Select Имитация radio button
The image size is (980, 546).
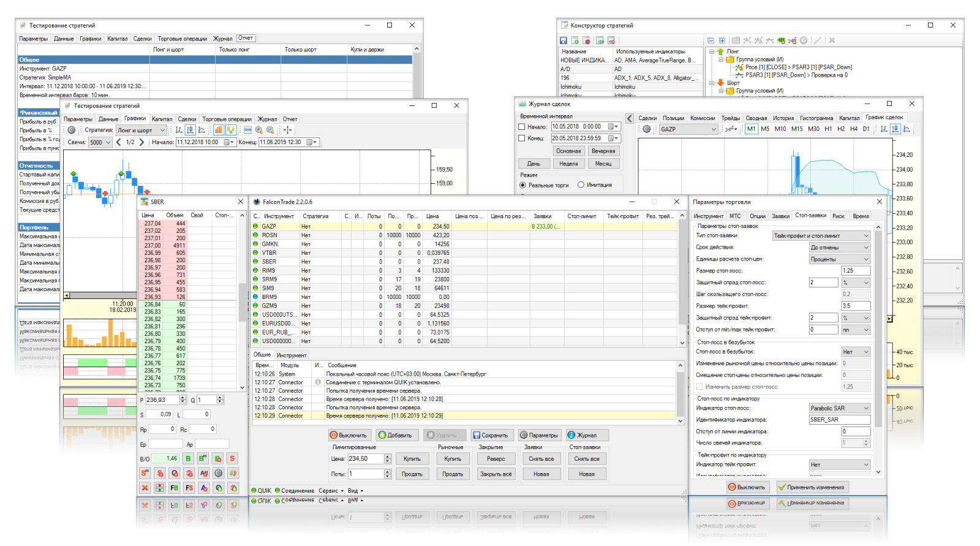[x=581, y=185]
